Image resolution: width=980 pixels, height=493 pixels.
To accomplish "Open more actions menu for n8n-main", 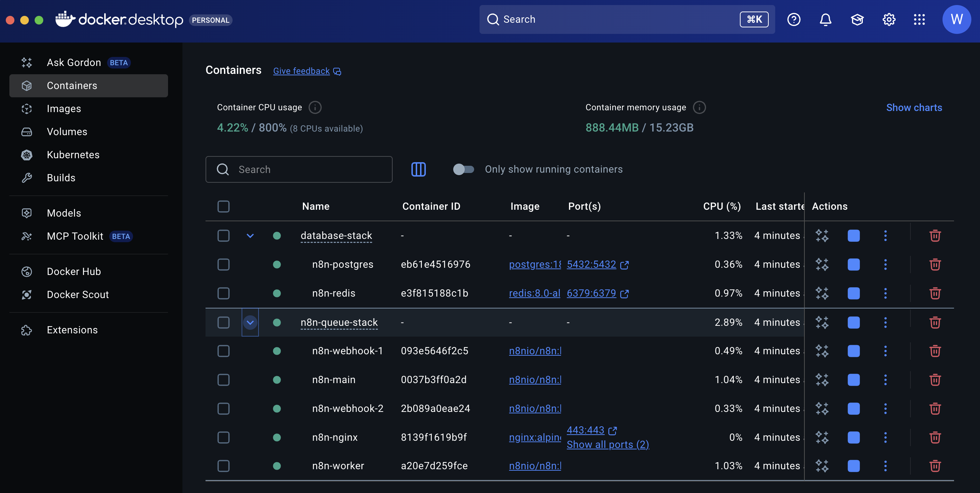I will tap(885, 380).
